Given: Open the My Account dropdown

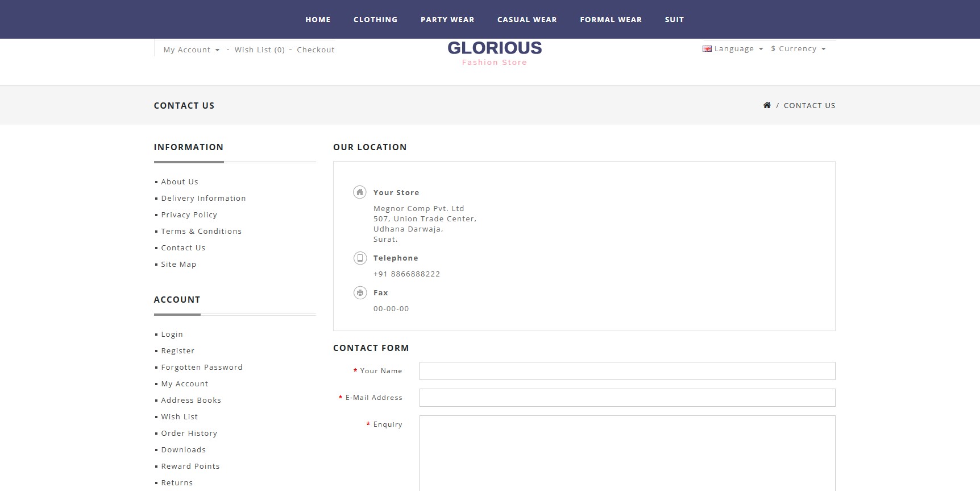Looking at the screenshot, I should click(192, 50).
